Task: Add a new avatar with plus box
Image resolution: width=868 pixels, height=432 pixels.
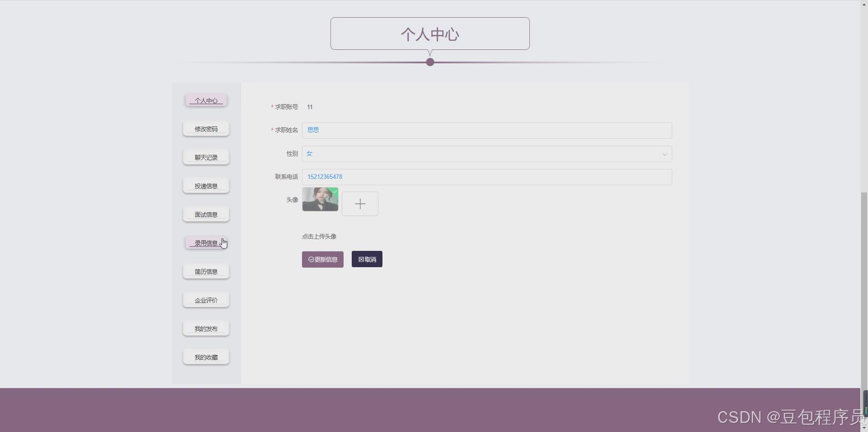Action: pyautogui.click(x=360, y=204)
